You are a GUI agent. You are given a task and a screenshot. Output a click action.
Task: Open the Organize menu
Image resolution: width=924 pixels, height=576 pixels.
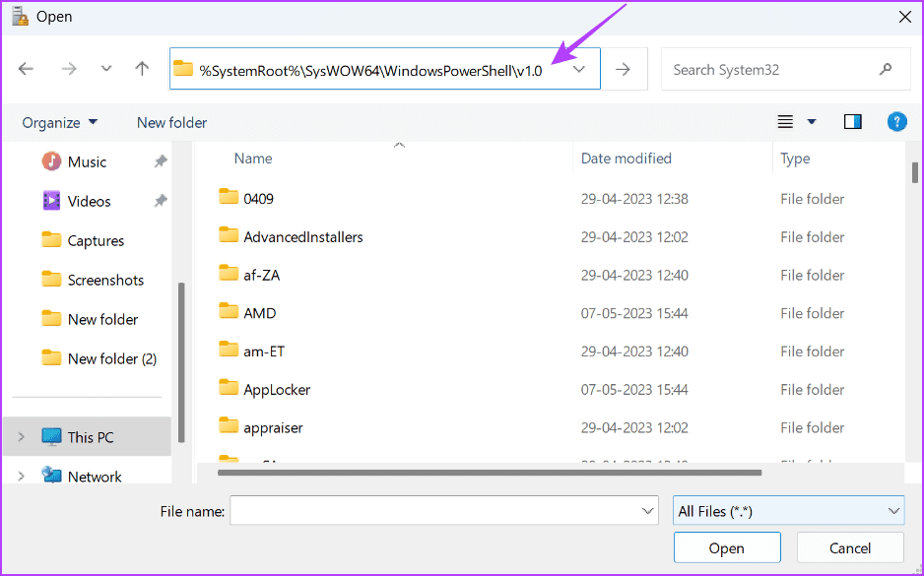pos(59,122)
